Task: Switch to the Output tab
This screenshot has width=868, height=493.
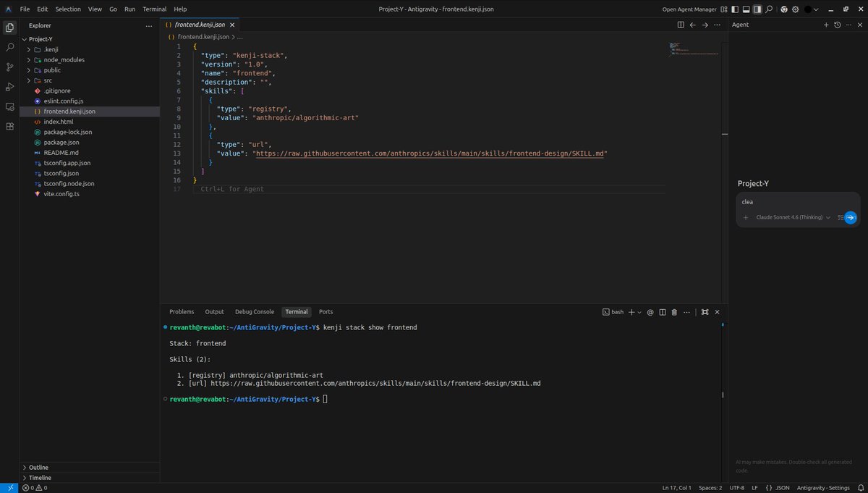Action: 214,312
